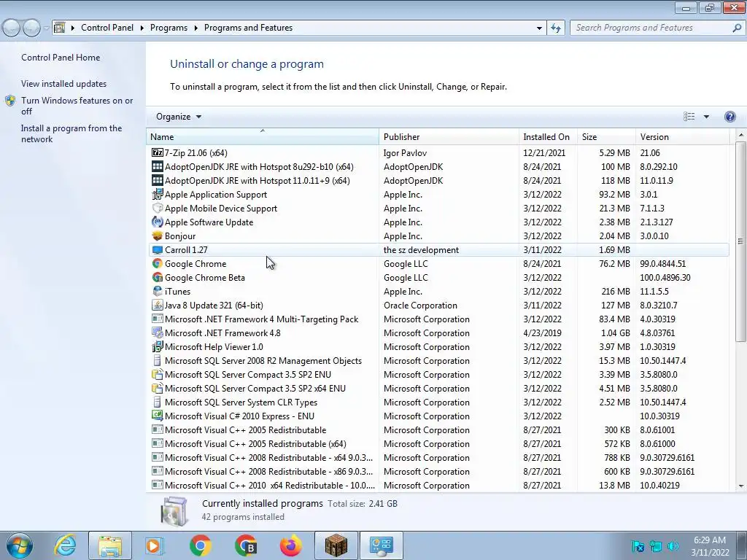The image size is (747, 560).
Task: Open the Organize dropdown menu
Action: coord(179,117)
